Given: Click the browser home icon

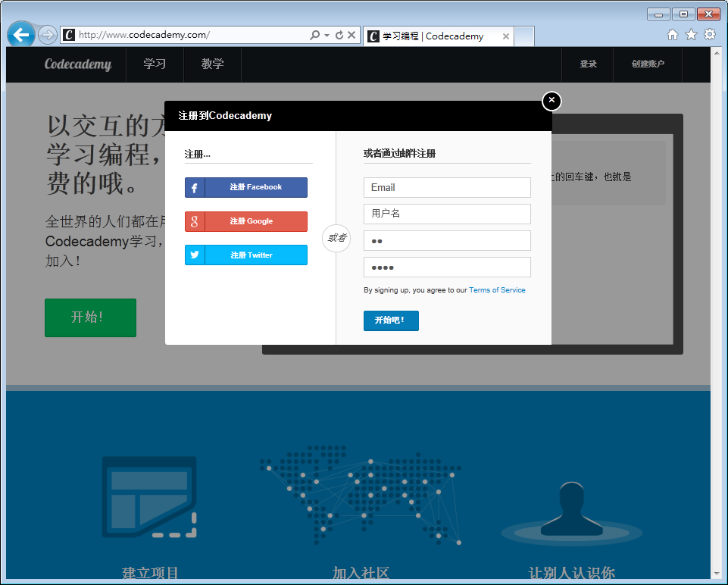Looking at the screenshot, I should pyautogui.click(x=672, y=34).
